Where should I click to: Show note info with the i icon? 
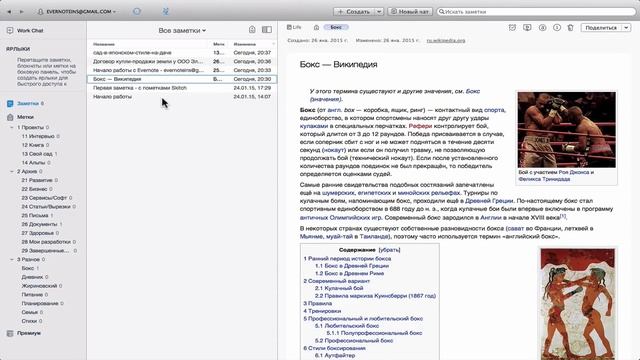coord(557,28)
